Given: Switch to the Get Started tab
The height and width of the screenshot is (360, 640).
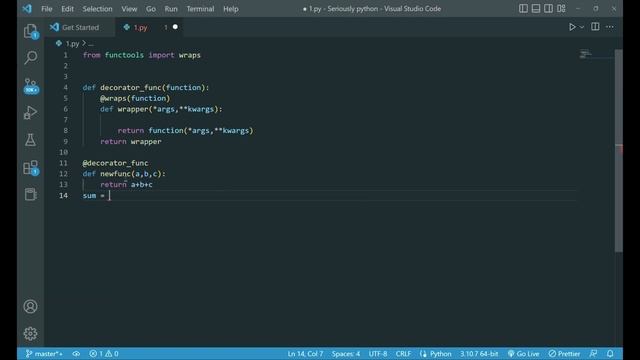Looking at the screenshot, I should pos(80,27).
